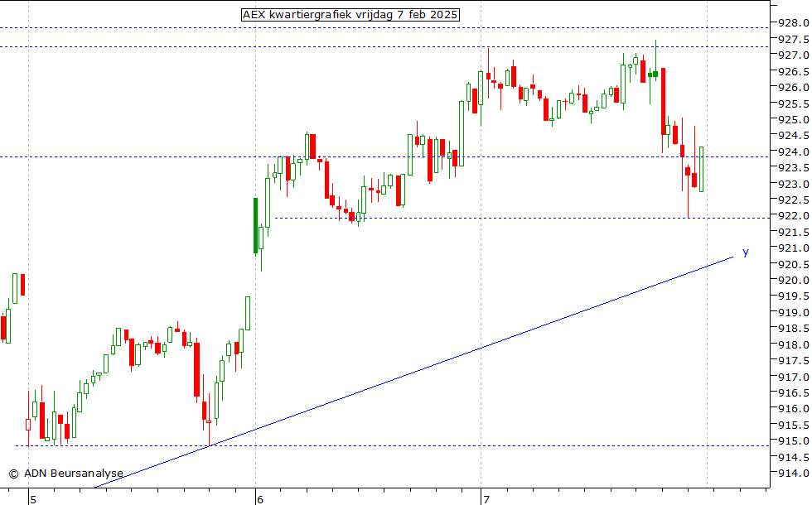
Task: Click the price label 923.5
Action: (794, 167)
